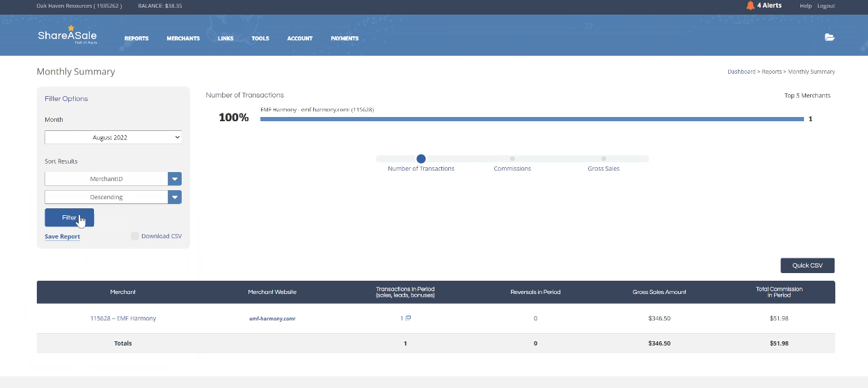
Task: Click the 100% percentage label
Action: [x=234, y=118]
